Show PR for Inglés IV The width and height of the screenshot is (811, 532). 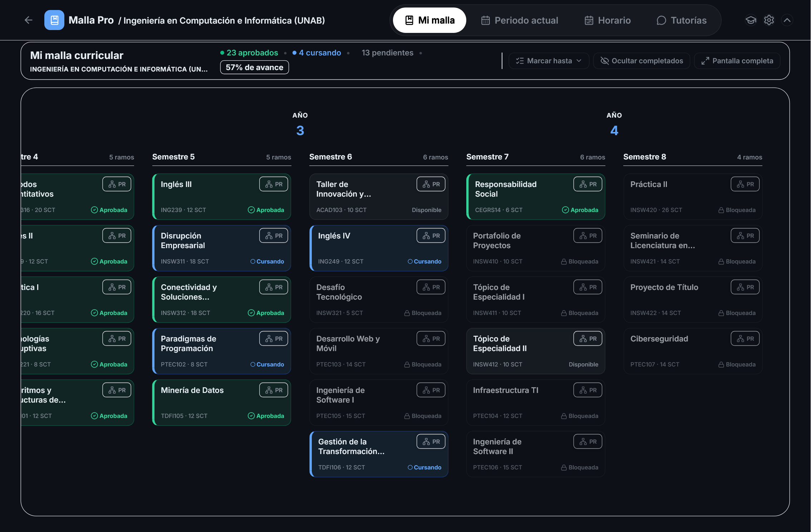[x=431, y=236]
